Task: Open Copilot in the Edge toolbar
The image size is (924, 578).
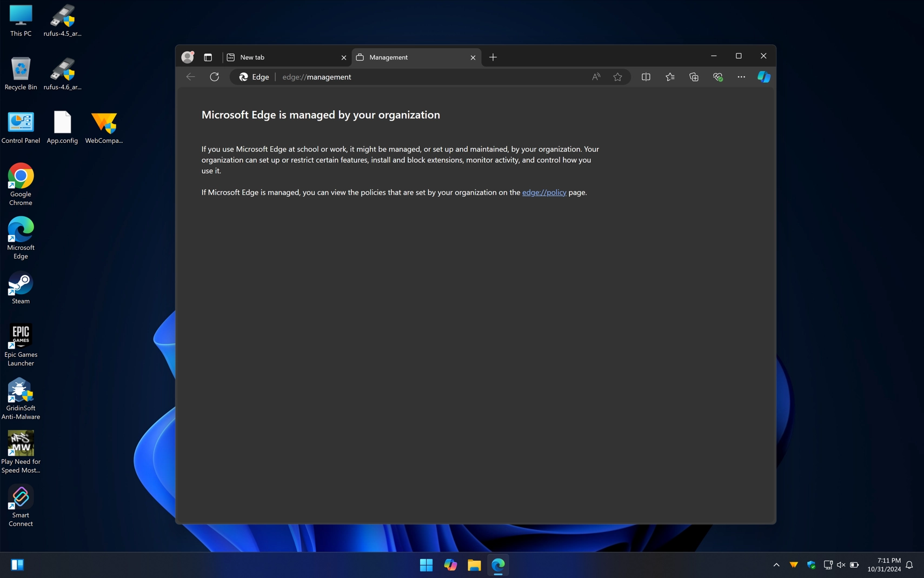Action: point(763,76)
